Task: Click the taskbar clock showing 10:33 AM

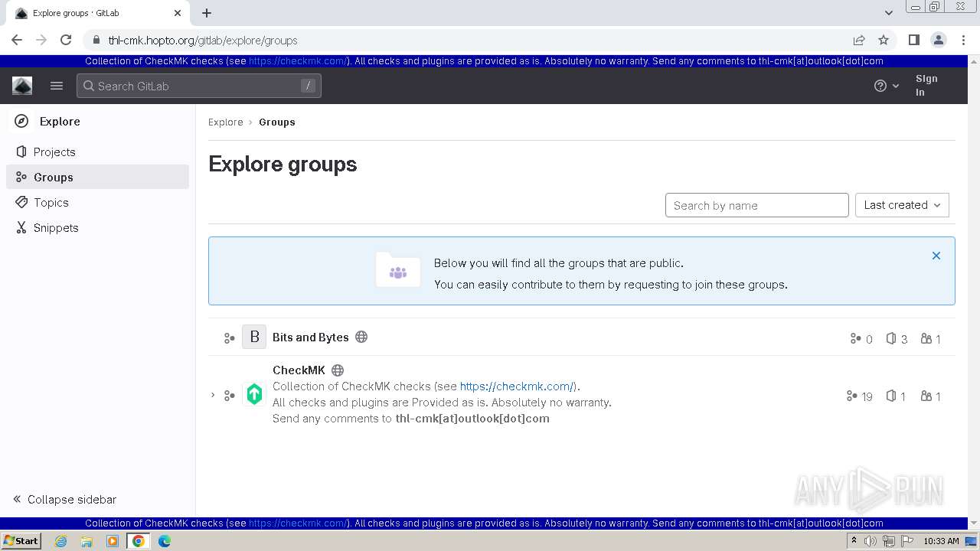Action: pos(941,541)
